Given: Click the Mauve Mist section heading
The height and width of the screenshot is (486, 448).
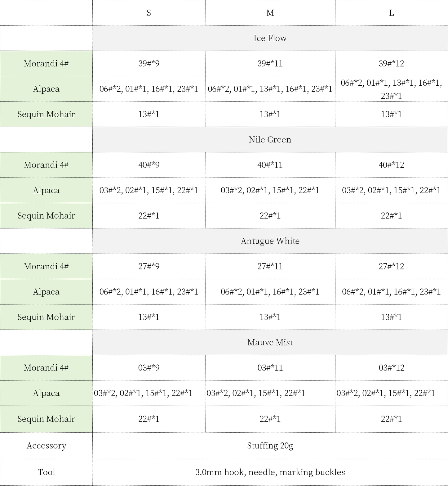Looking at the screenshot, I should 270,342.
